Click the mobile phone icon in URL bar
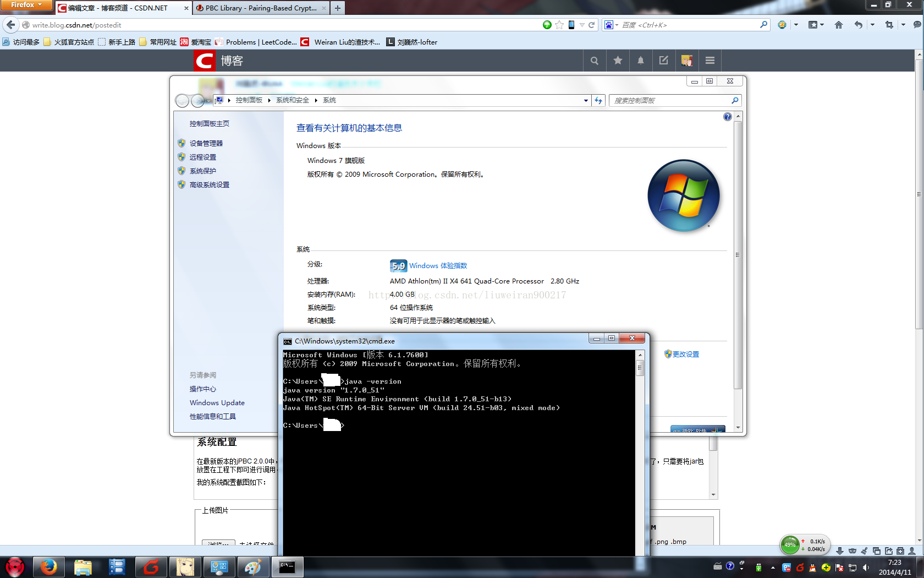Image resolution: width=924 pixels, height=578 pixels. (x=571, y=25)
